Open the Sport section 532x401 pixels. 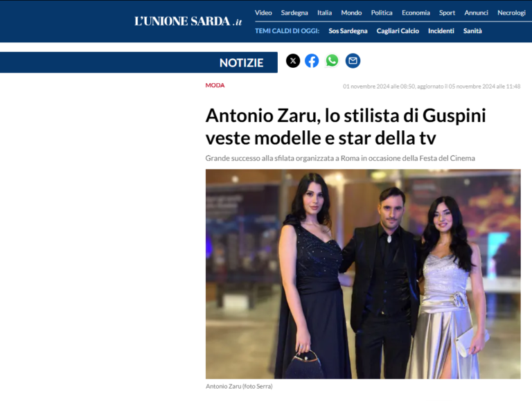[447, 13]
